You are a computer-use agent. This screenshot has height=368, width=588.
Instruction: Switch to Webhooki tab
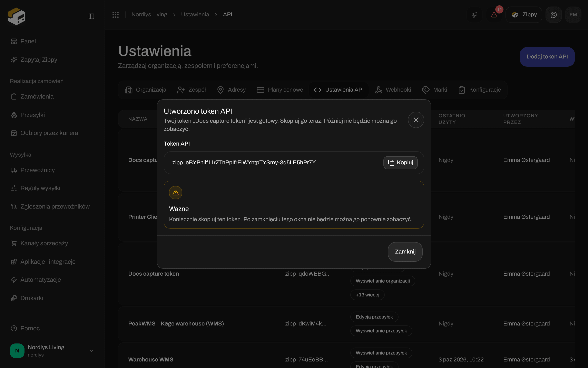tap(393, 90)
